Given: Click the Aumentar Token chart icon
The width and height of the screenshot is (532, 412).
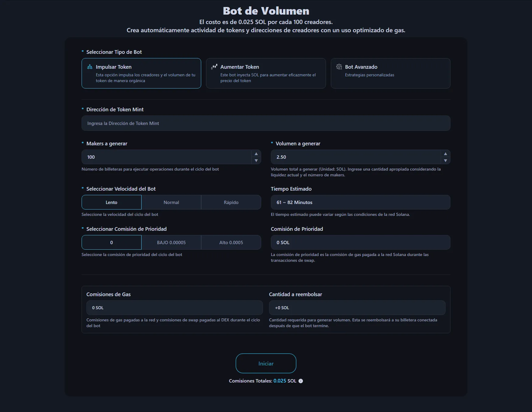Looking at the screenshot, I should pos(214,67).
